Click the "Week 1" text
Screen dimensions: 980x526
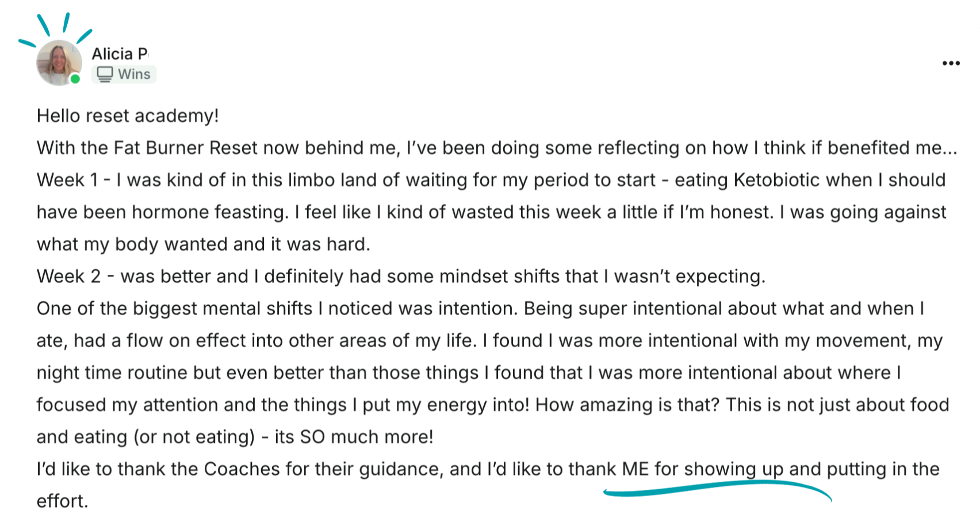tap(67, 180)
